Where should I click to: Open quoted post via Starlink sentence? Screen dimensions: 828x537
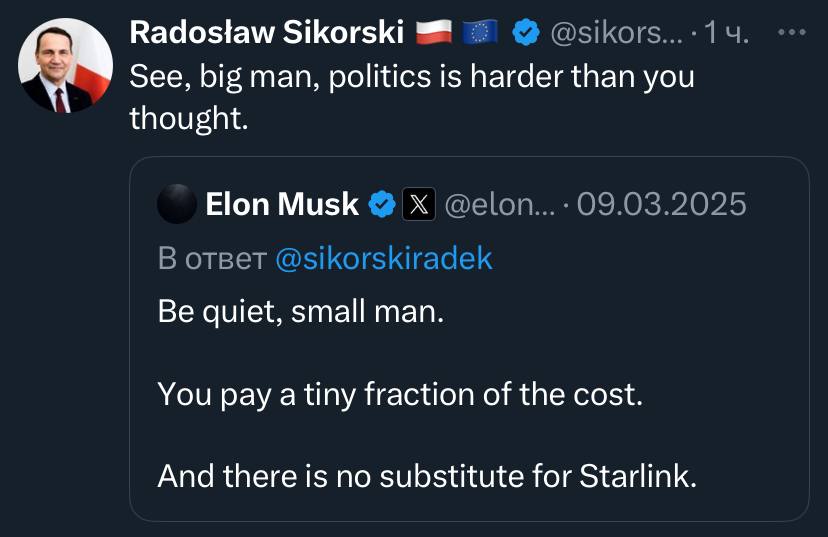tap(427, 476)
